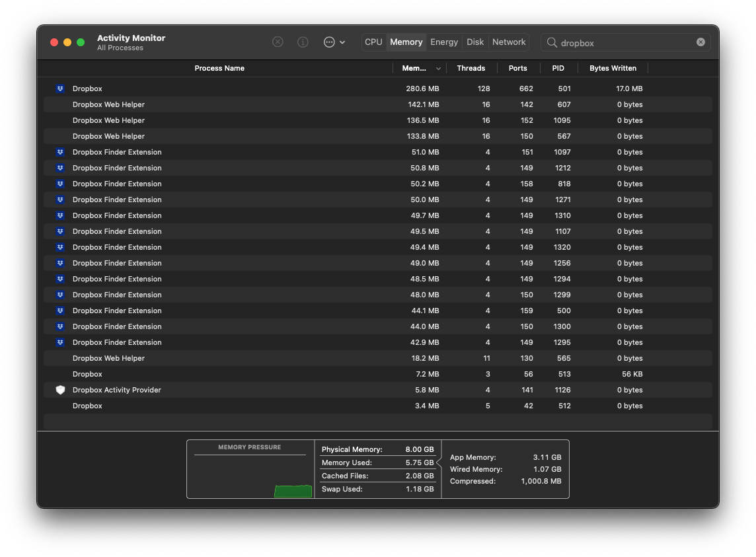Screen dimensions: 756x557
Task: Click the shield icon of Dropbox Activity Provider
Action: pos(60,390)
